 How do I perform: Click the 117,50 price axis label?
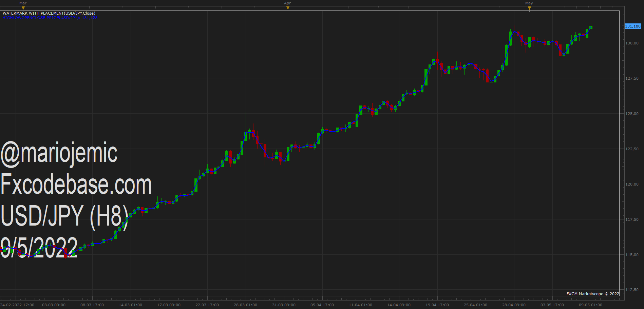(632, 219)
